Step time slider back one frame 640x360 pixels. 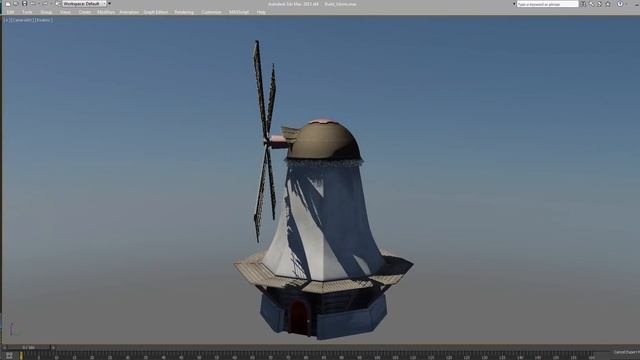[4, 348]
